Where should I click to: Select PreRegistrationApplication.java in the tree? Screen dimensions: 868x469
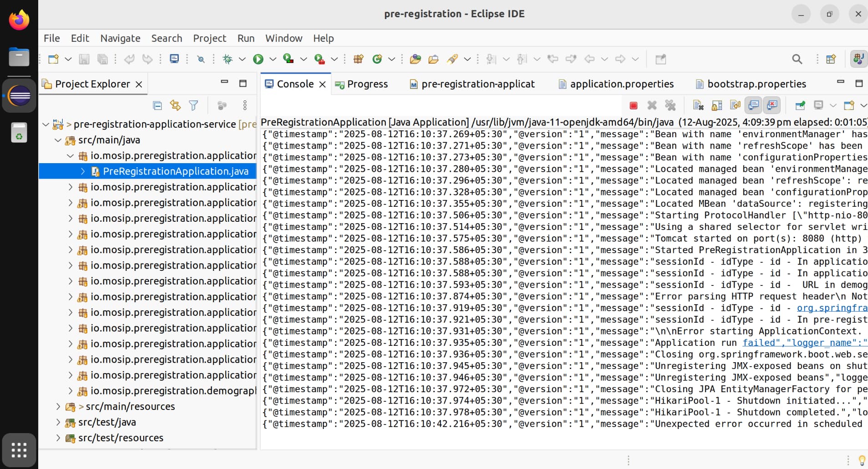pyautogui.click(x=176, y=171)
